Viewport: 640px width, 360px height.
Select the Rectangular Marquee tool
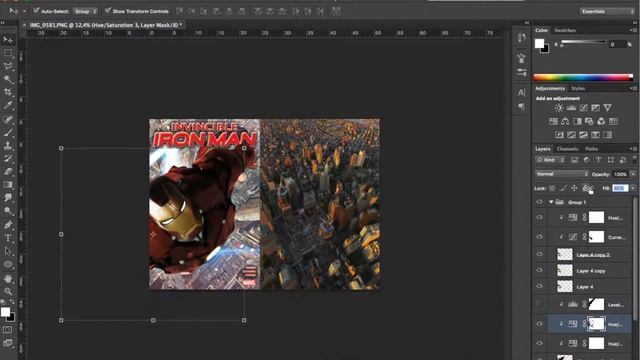coord(8,53)
